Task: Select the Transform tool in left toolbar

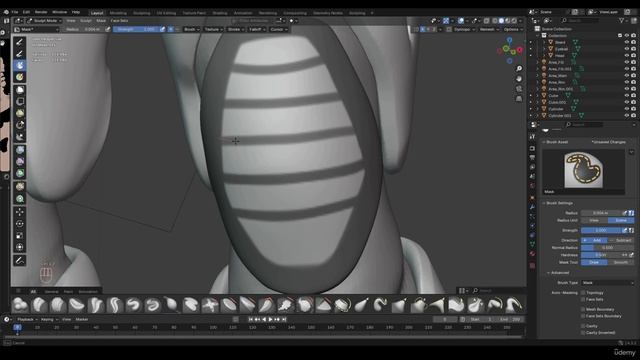Action: [20, 247]
